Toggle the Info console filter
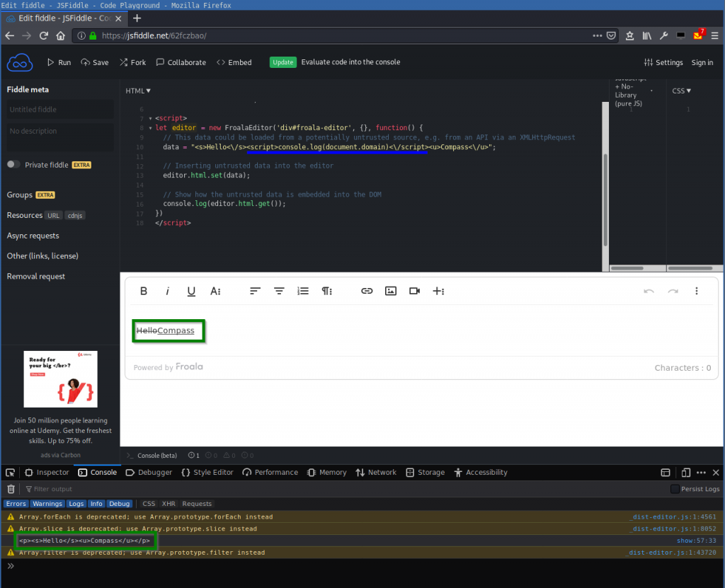This screenshot has width=725, height=588. pos(96,503)
